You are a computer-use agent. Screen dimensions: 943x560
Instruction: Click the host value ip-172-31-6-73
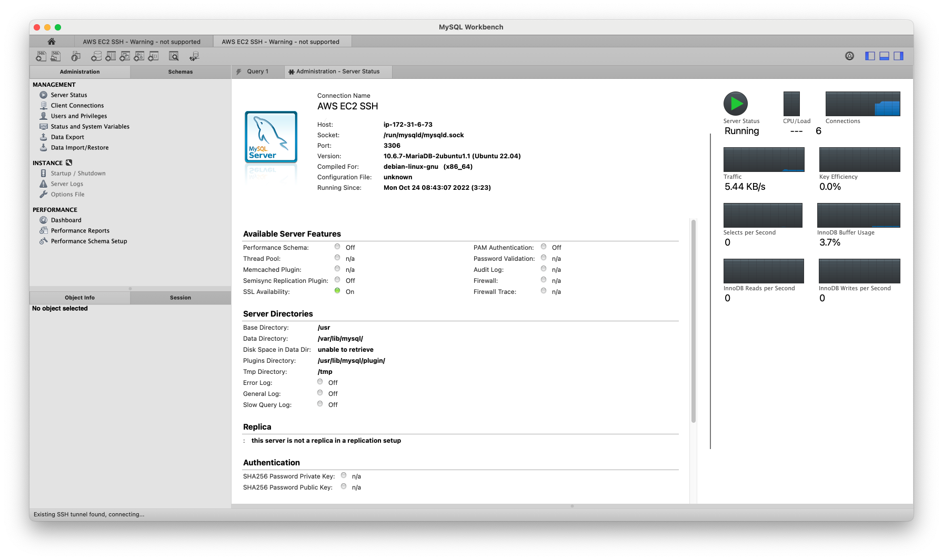(408, 125)
